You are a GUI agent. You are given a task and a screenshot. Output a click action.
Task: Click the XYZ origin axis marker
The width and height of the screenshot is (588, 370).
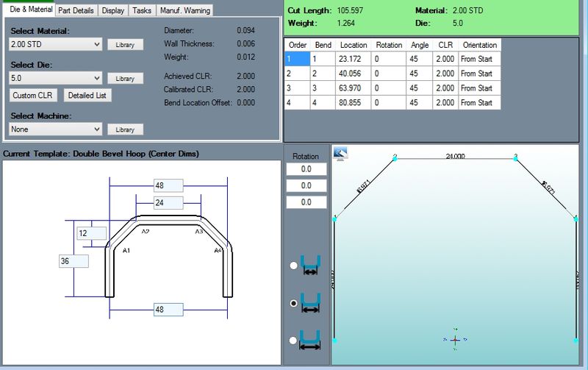click(x=455, y=339)
